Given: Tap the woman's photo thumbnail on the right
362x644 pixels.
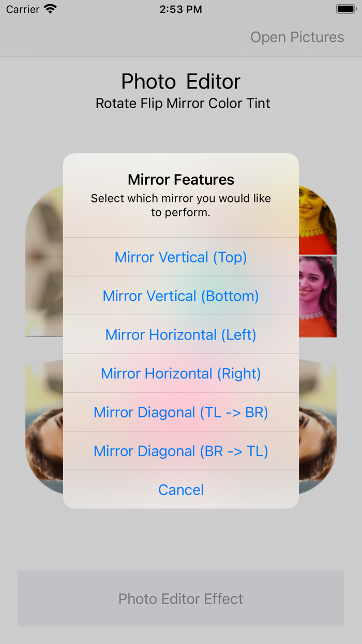Looking at the screenshot, I should click(x=316, y=217).
